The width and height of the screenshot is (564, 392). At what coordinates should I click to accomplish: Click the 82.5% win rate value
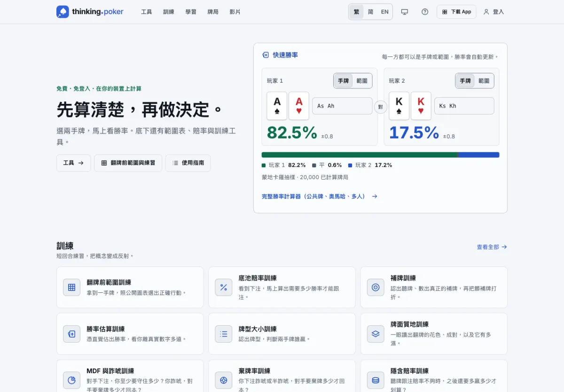292,133
